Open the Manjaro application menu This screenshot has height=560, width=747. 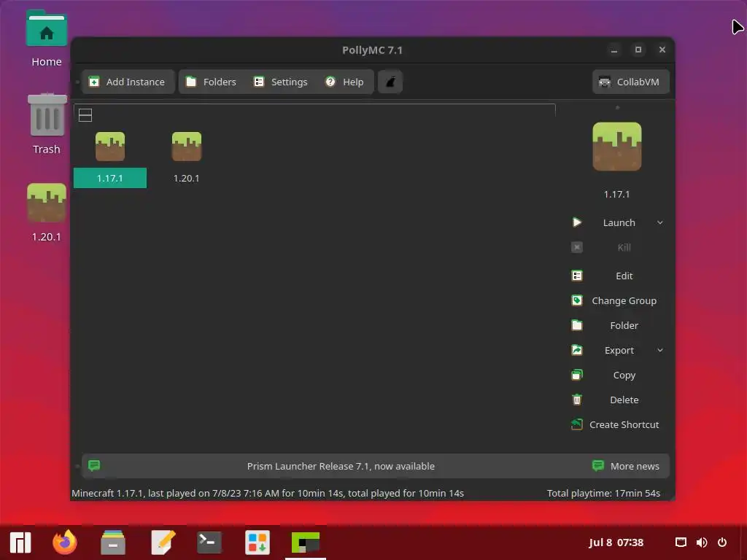[20, 542]
